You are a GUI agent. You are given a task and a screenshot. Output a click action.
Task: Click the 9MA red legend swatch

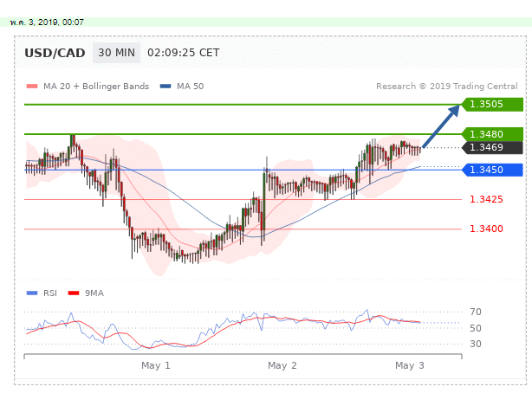74,293
